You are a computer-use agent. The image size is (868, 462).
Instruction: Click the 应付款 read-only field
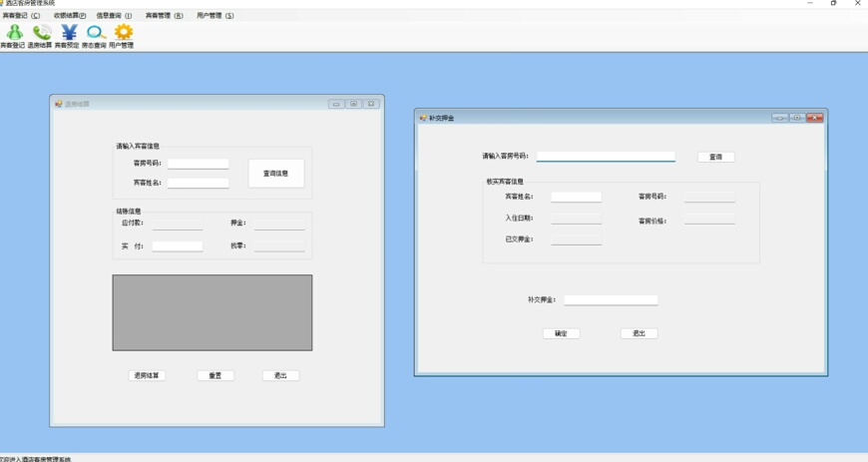click(x=178, y=225)
